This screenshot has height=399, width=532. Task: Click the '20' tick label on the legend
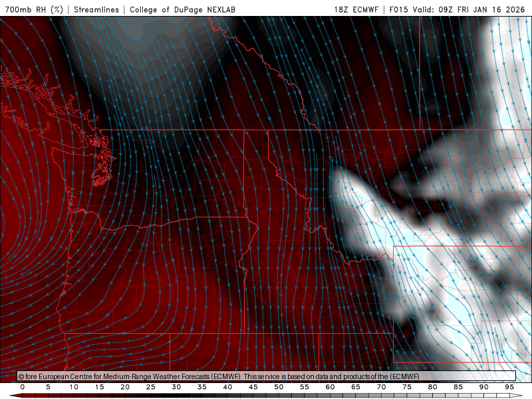point(125,387)
